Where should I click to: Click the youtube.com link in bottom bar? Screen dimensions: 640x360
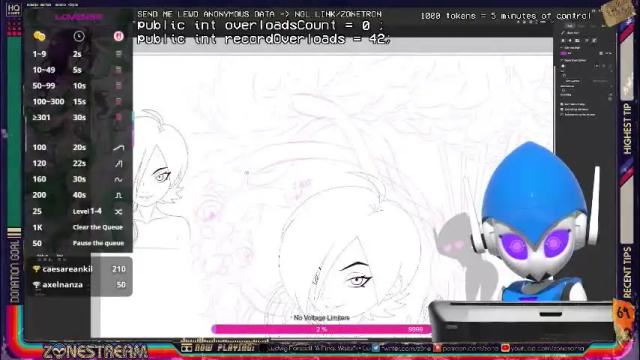pos(547,348)
